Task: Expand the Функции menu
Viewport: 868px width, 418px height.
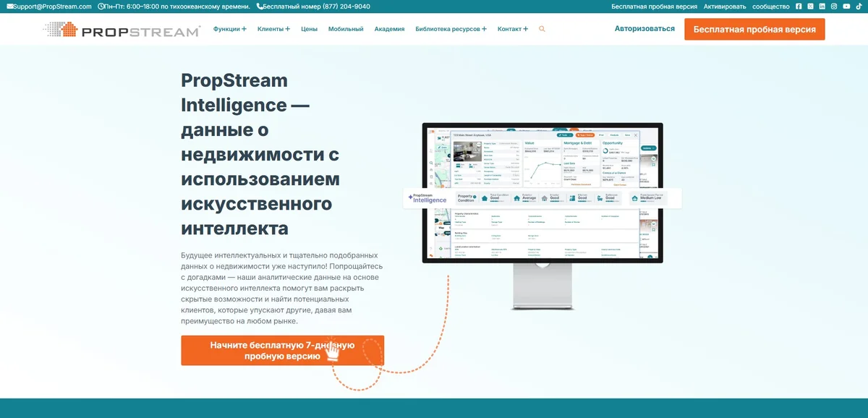Action: [230, 30]
